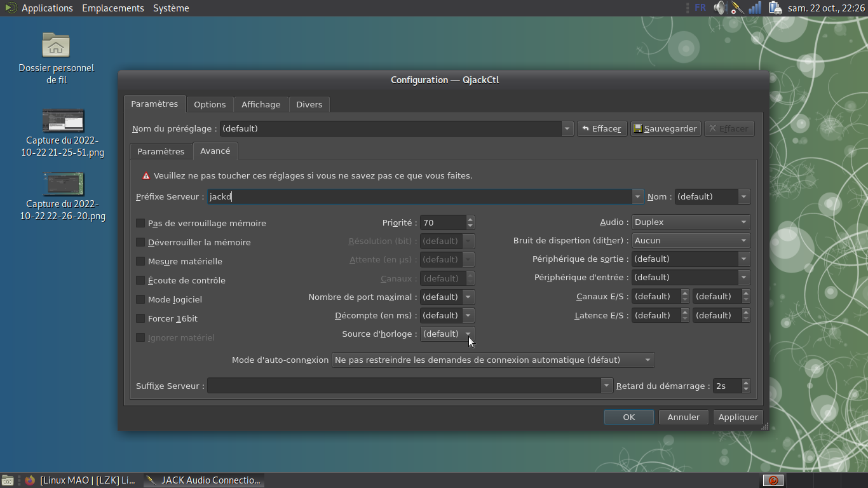This screenshot has width=868, height=488.
Task: Click the volume speaker tray icon
Action: coord(719,8)
